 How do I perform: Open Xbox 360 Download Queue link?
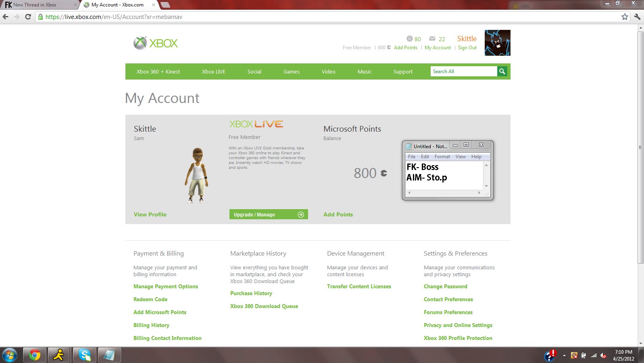pyautogui.click(x=264, y=306)
